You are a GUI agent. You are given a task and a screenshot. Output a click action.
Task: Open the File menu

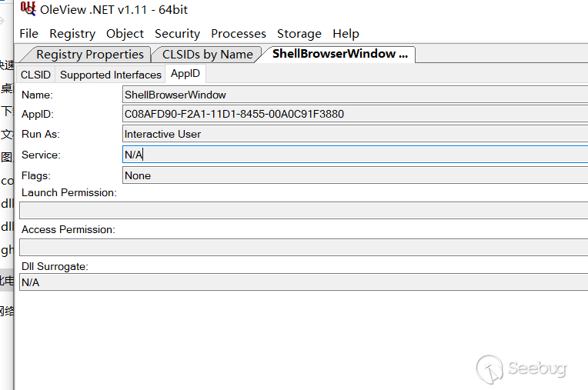click(x=28, y=34)
